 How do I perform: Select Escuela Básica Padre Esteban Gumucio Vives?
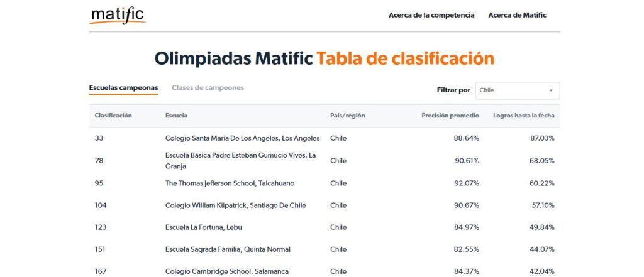[325, 160]
